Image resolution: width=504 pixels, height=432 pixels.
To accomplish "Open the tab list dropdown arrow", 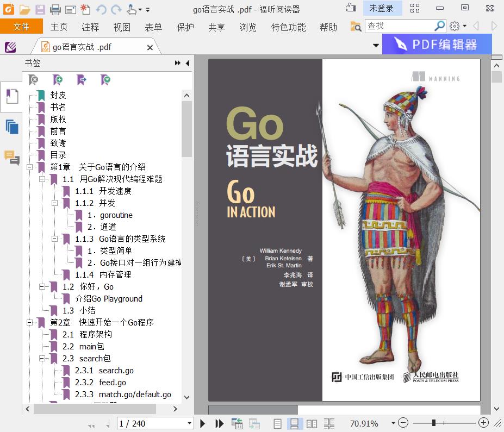I will pos(376,45).
